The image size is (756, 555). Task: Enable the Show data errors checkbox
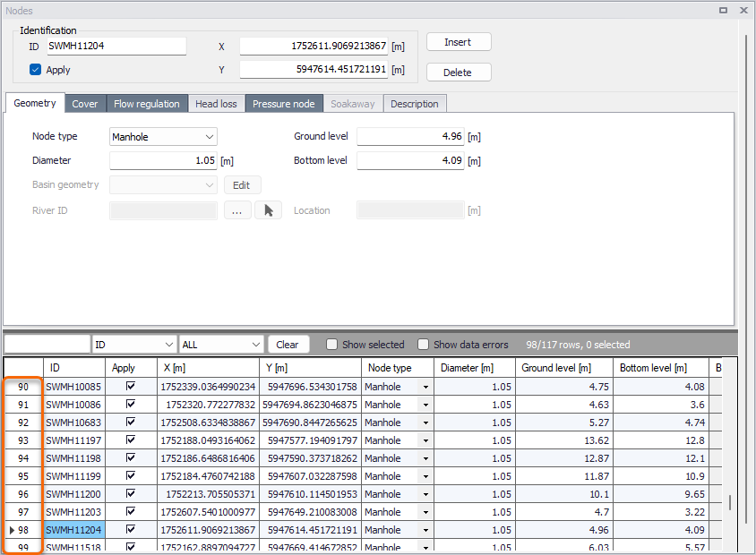point(423,345)
